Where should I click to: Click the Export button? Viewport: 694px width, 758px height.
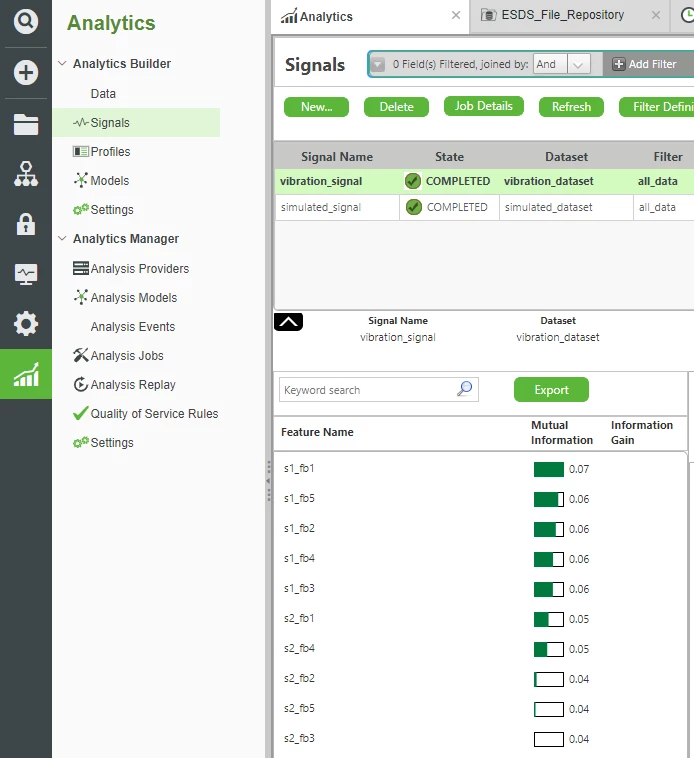click(x=551, y=390)
